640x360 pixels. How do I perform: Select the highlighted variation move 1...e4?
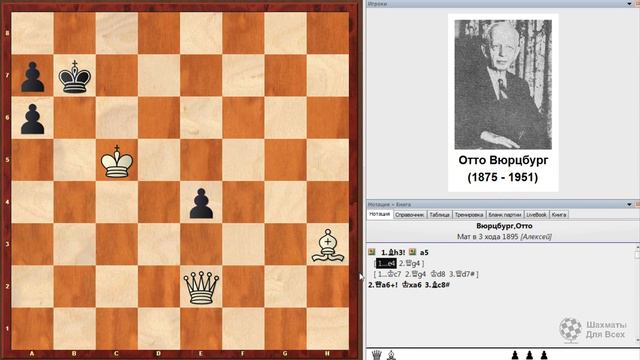tap(386, 263)
